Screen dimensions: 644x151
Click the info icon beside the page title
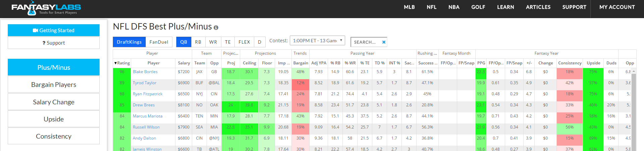pos(216,28)
